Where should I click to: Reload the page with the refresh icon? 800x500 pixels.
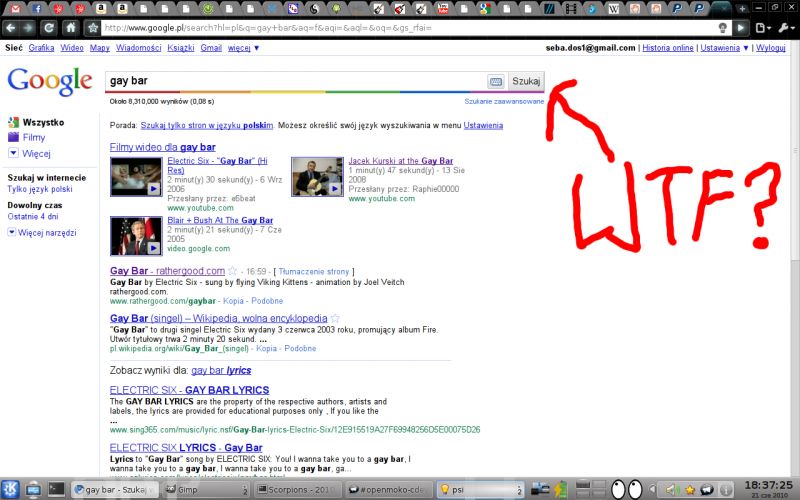click(49, 28)
